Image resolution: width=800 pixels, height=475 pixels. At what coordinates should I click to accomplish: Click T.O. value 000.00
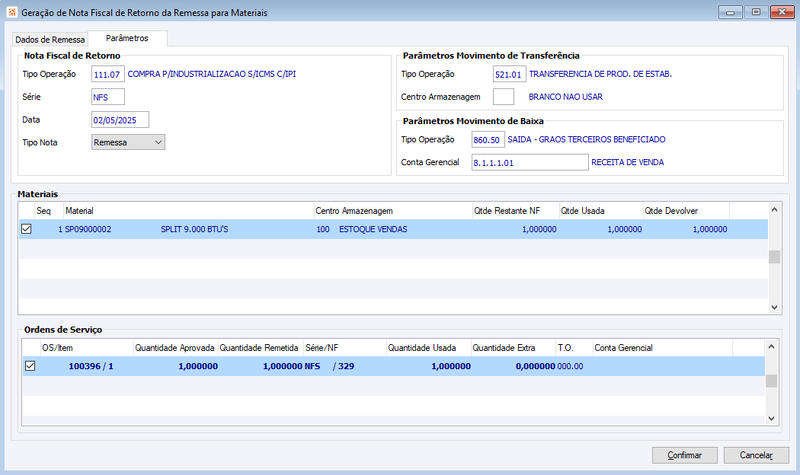(570, 366)
